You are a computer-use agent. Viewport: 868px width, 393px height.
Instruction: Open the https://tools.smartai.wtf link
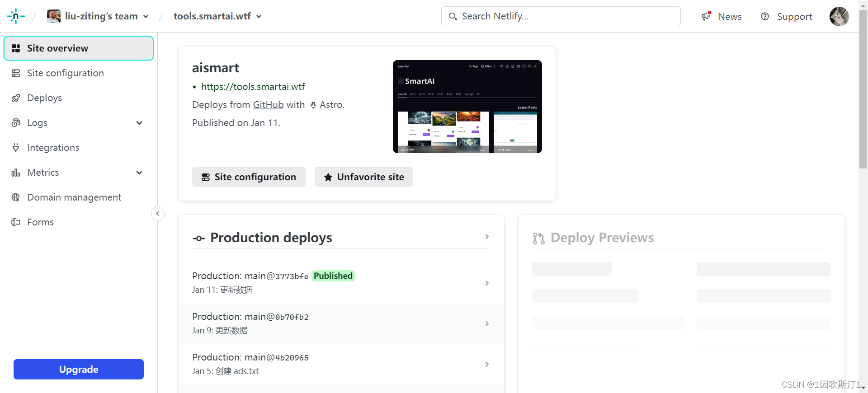tap(253, 87)
